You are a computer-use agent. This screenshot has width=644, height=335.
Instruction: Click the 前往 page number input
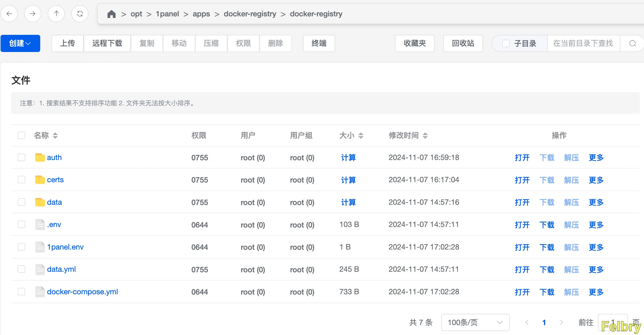point(613,322)
